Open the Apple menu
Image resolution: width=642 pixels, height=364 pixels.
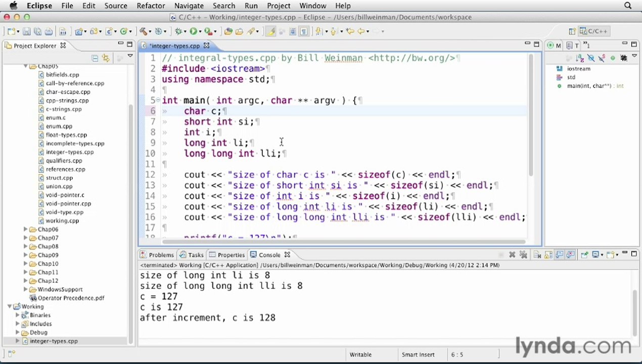pos(14,6)
